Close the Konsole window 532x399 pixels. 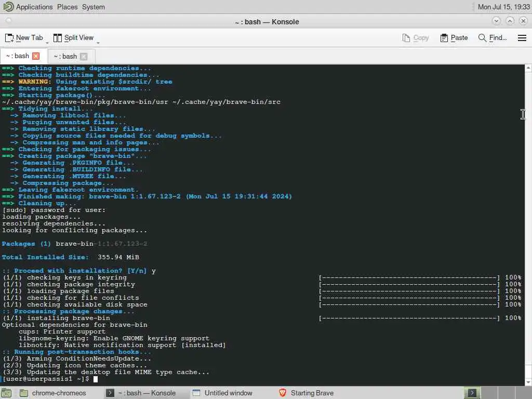[x=523, y=21]
